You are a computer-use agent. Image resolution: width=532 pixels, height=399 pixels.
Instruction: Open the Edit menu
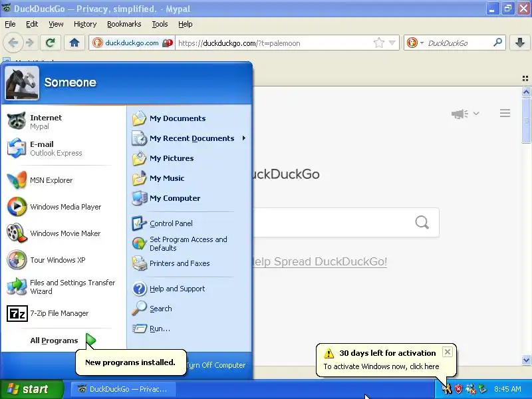[x=32, y=24]
